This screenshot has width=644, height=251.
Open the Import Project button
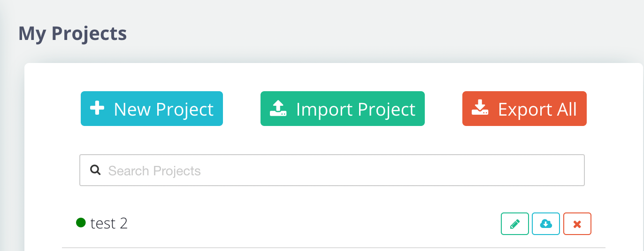tap(343, 109)
